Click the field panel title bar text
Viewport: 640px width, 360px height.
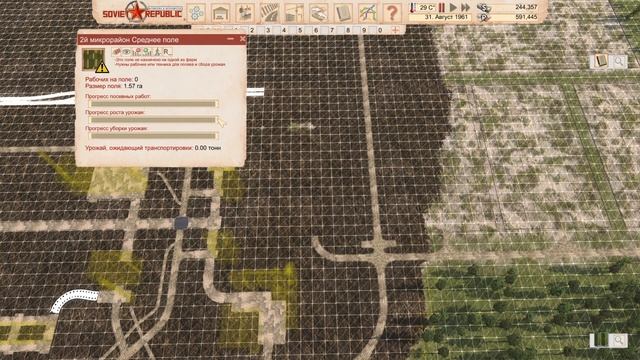129,40
